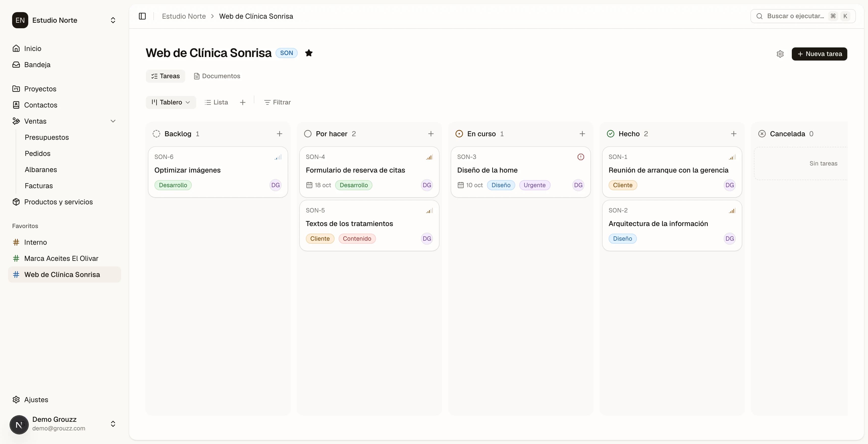Toggle the sidebar panel icon

point(142,16)
